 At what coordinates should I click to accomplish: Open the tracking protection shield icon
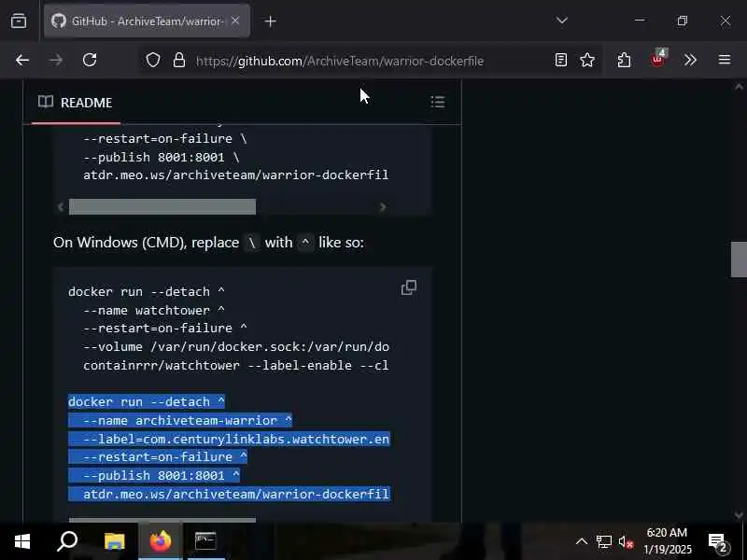[x=153, y=60]
